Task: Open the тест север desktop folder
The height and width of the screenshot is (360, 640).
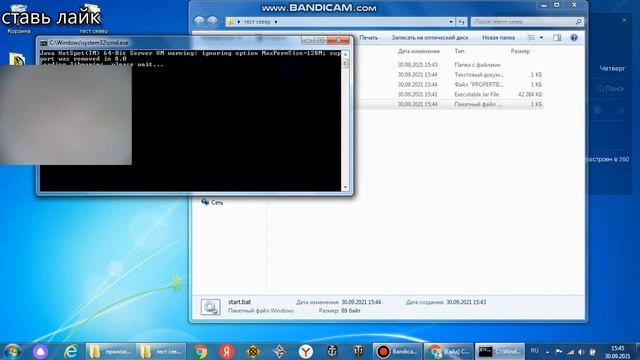Action: point(93,18)
